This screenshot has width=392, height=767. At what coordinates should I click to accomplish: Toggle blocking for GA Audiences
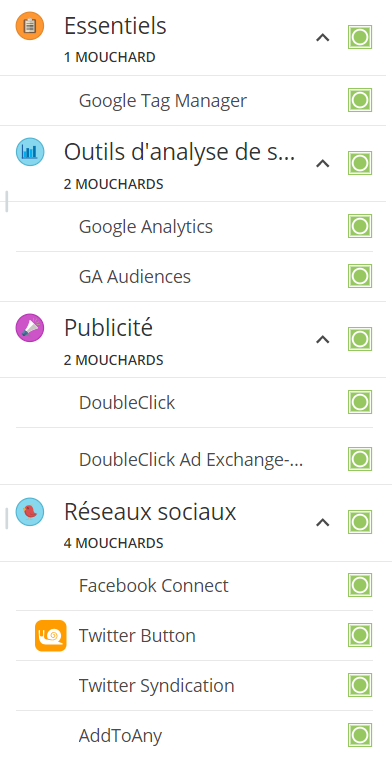pos(360,276)
